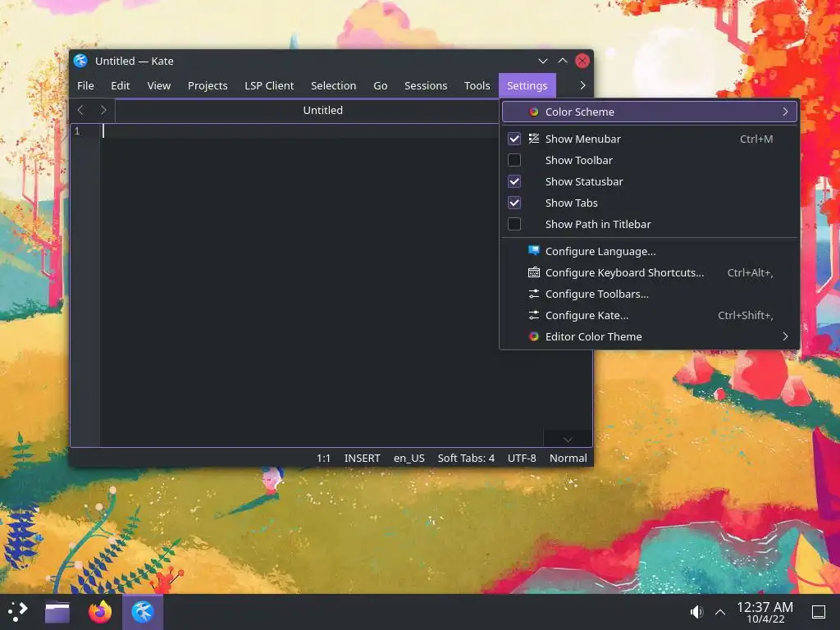Go to the next tab with the forward arrow
Image resolution: width=840 pixels, height=630 pixels.
[x=103, y=111]
